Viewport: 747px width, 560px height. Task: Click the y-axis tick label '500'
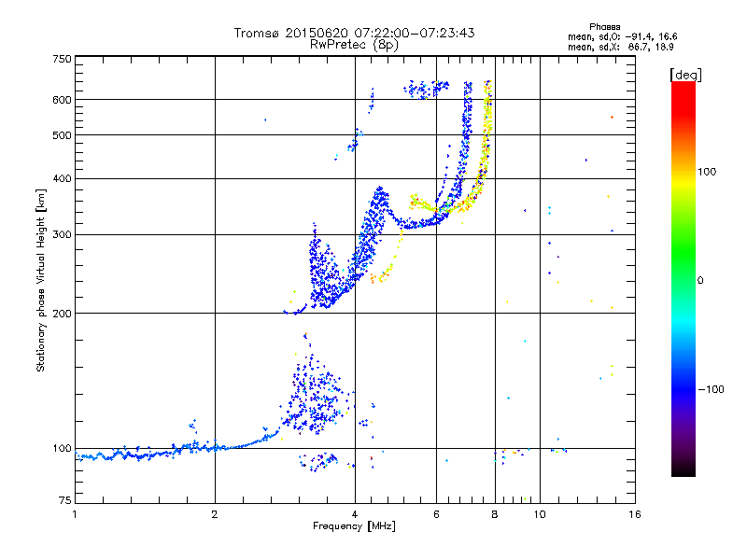tap(62, 135)
